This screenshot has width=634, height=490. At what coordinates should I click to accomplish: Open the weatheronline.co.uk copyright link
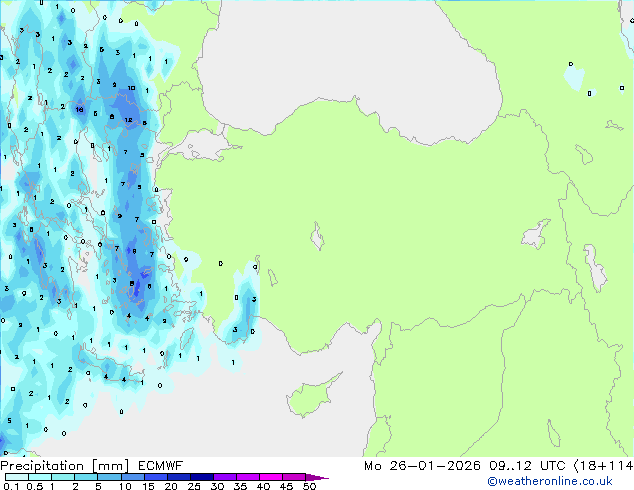pyautogui.click(x=549, y=481)
